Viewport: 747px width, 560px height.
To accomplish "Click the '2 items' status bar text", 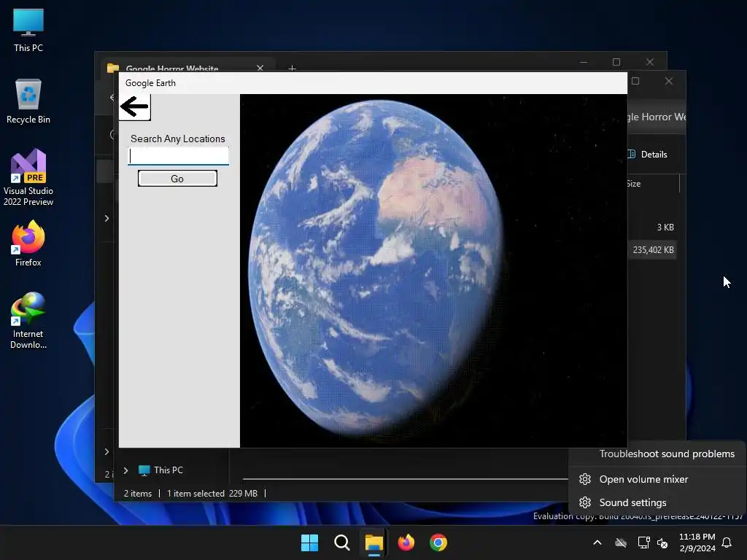I will pos(138,494).
